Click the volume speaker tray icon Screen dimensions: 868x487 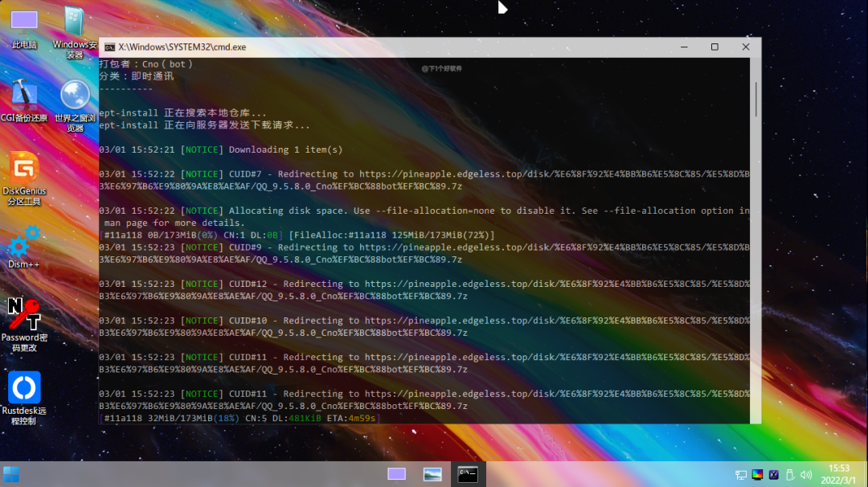click(805, 475)
